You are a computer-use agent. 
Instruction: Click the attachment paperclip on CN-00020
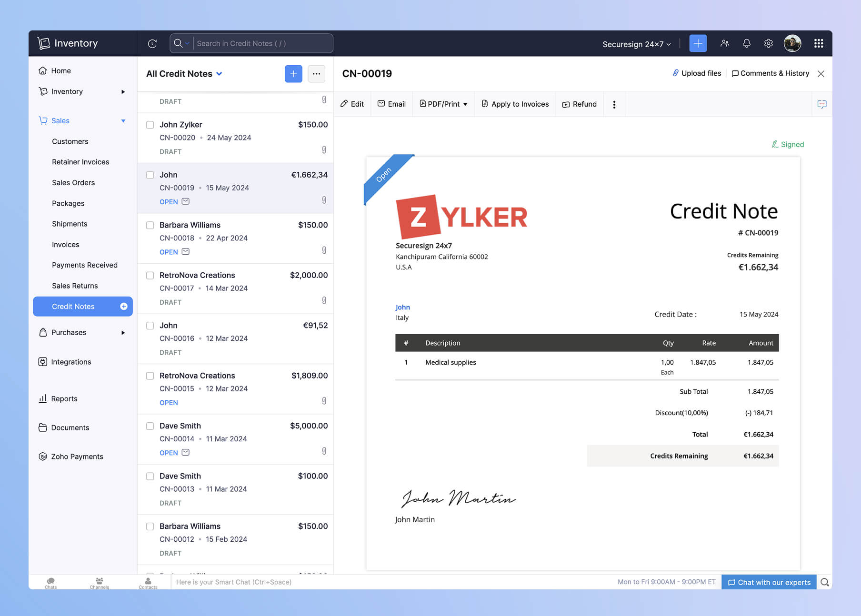[324, 150]
